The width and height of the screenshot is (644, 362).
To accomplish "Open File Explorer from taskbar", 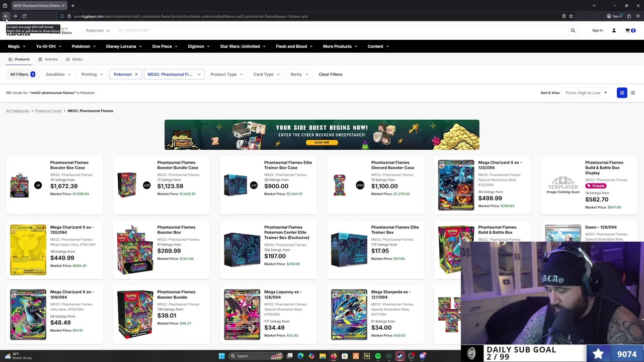I will click(x=323, y=356).
